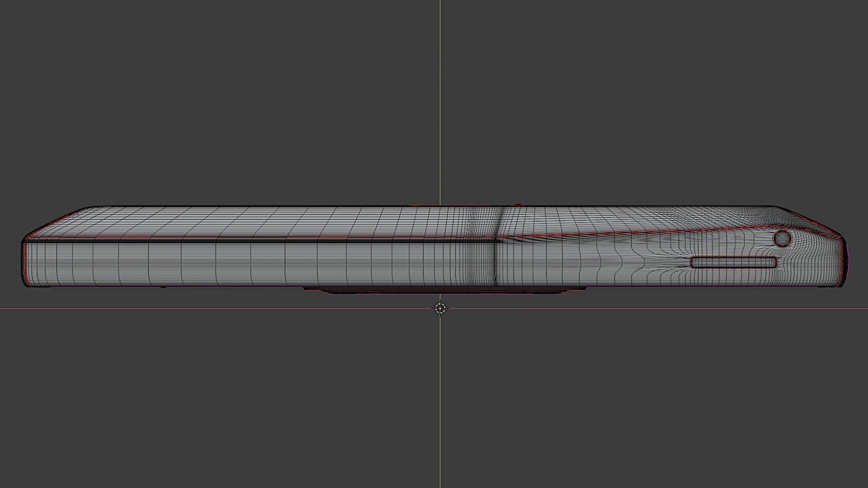
Task: Click the elongated slot cutout on the model
Action: [734, 263]
